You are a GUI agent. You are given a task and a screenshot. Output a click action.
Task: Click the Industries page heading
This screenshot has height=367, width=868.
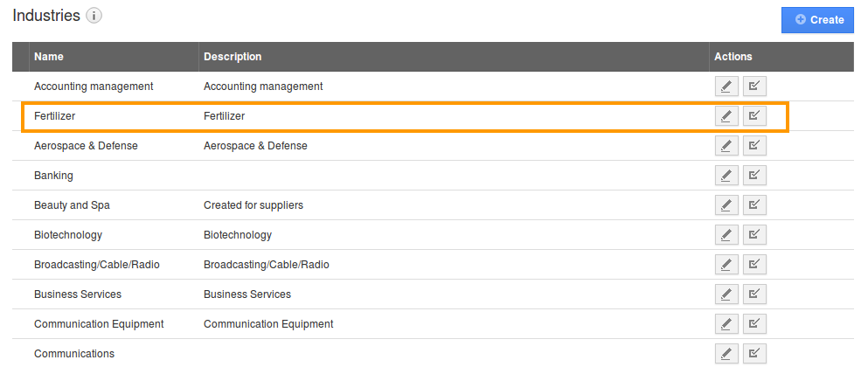pyautogui.click(x=46, y=16)
